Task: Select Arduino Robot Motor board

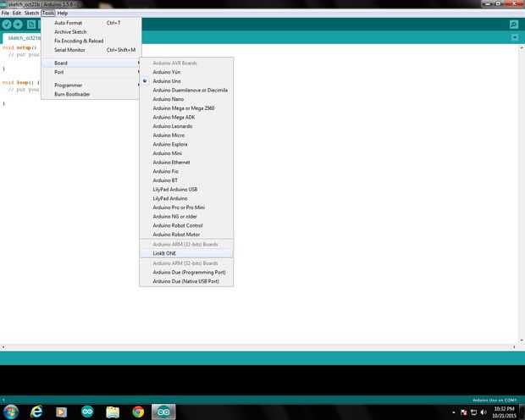Action: point(186,235)
